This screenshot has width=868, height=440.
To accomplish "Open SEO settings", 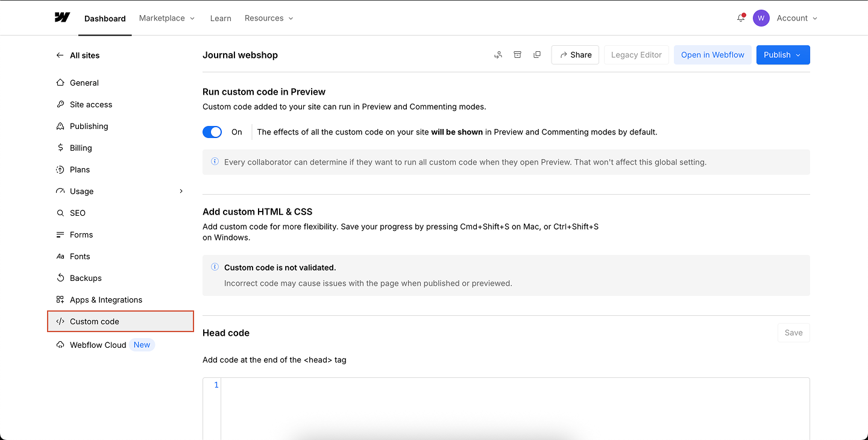I will [121, 213].
